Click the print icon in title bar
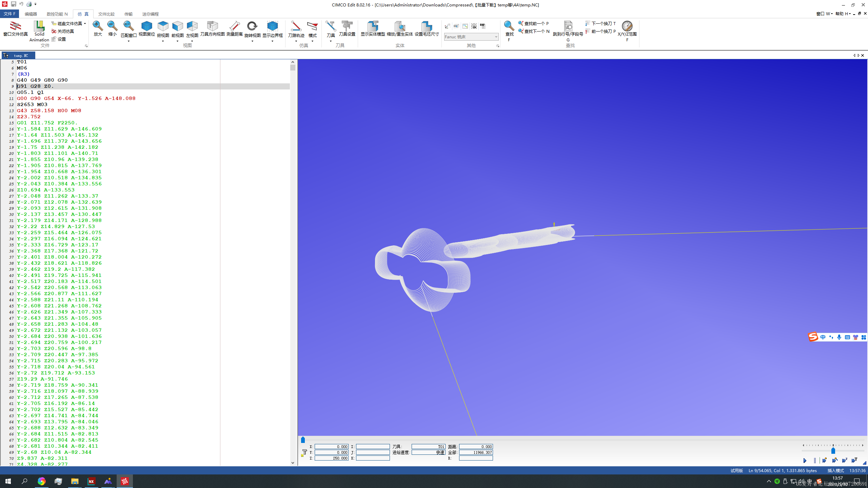 pyautogui.click(x=29, y=4)
